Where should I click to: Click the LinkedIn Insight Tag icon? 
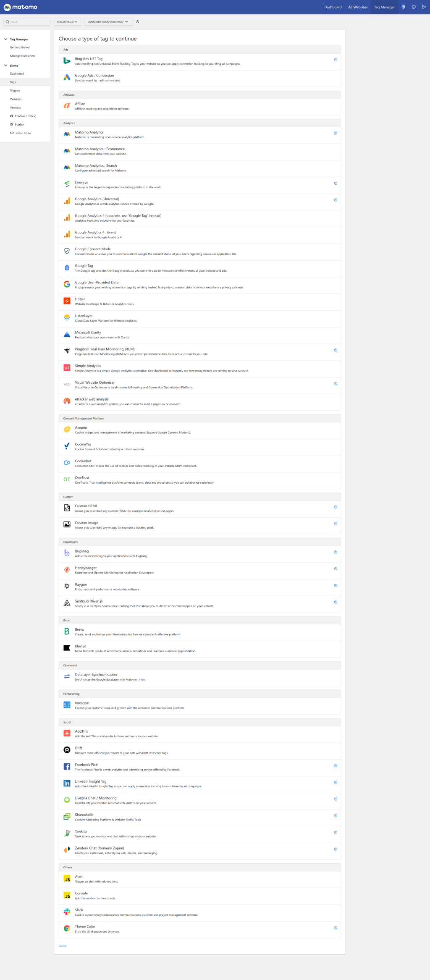coord(67,783)
